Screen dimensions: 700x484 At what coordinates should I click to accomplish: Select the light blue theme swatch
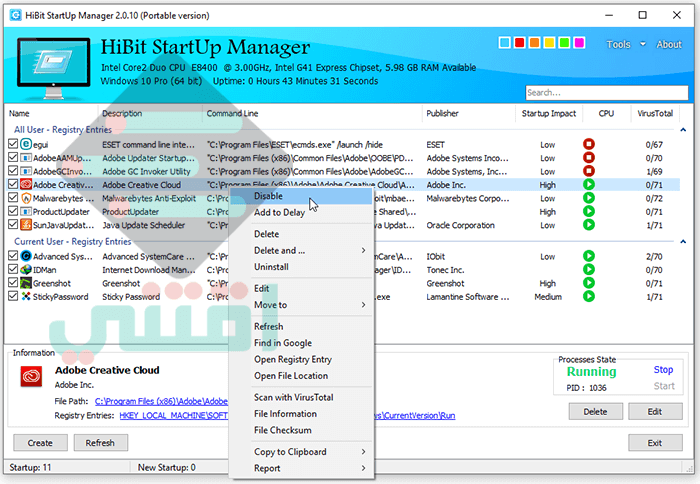point(504,43)
